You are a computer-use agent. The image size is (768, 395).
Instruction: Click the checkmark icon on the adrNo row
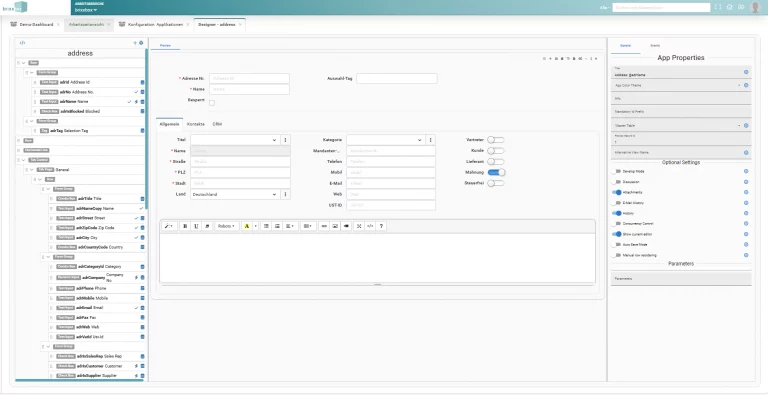coord(136,92)
